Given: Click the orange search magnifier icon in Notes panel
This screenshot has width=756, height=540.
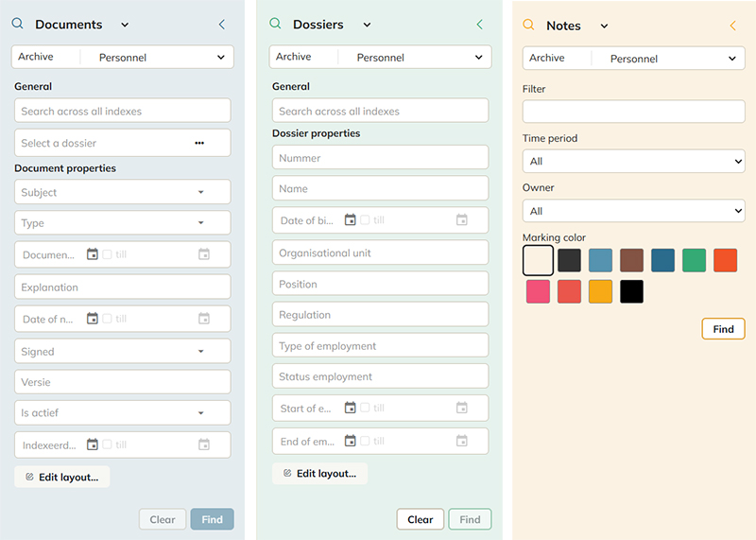Looking at the screenshot, I should [x=528, y=25].
